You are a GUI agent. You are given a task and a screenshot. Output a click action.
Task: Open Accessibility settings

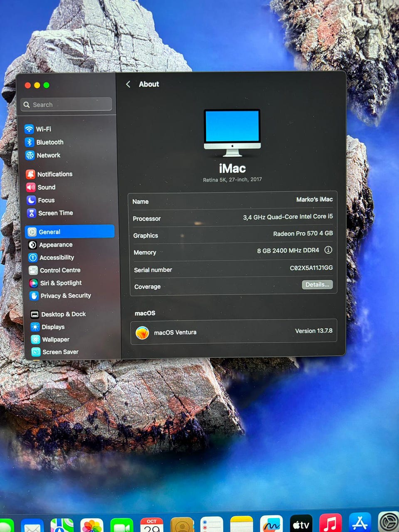coord(52,258)
